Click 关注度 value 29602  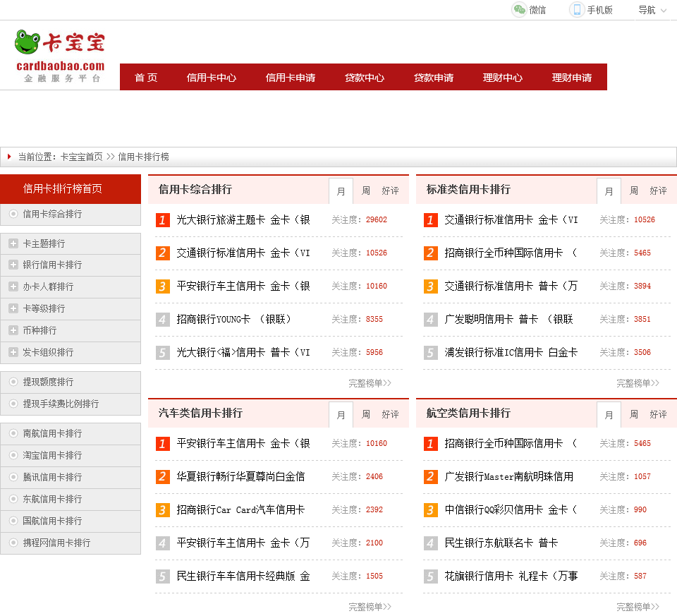(377, 220)
